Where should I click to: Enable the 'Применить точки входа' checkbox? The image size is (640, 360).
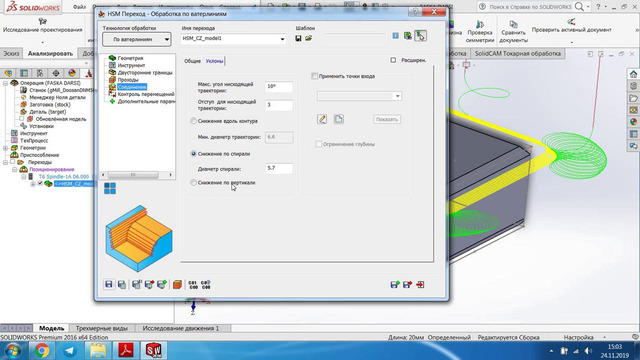(x=315, y=76)
